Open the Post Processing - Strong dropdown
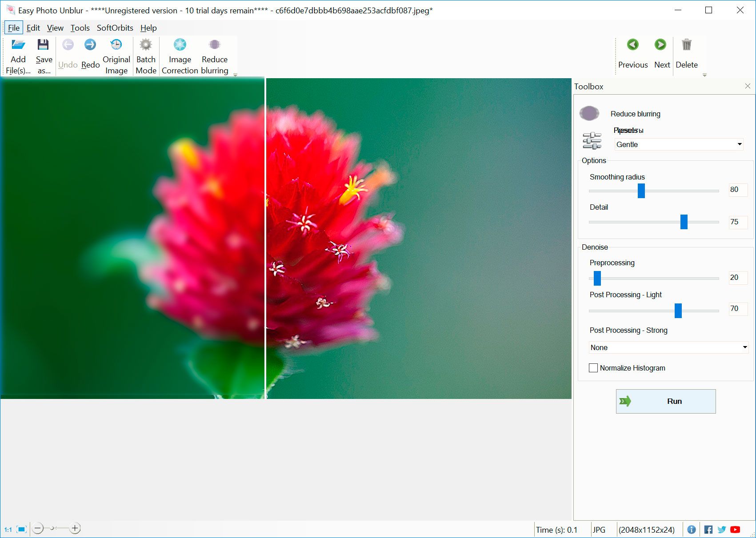 668,347
